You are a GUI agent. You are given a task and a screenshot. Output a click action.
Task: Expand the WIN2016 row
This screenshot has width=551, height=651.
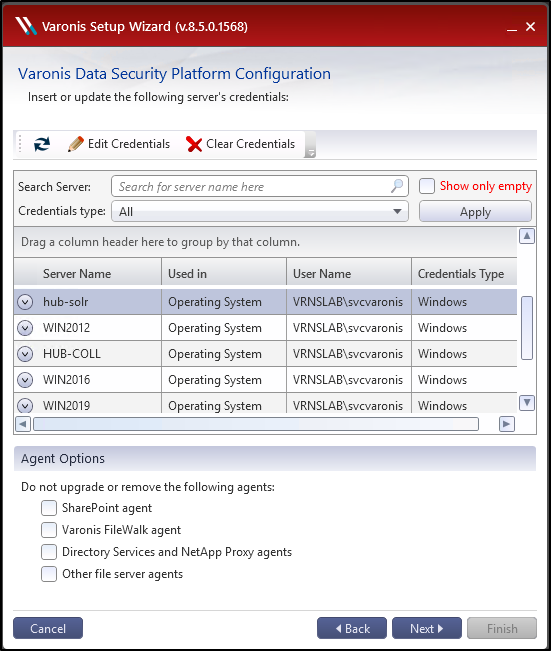(25, 380)
